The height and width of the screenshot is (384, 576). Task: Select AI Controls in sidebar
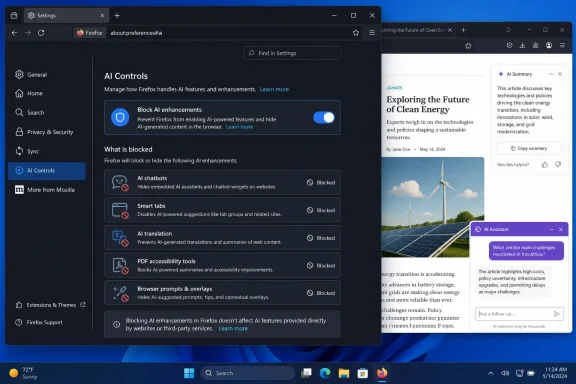[47, 171]
